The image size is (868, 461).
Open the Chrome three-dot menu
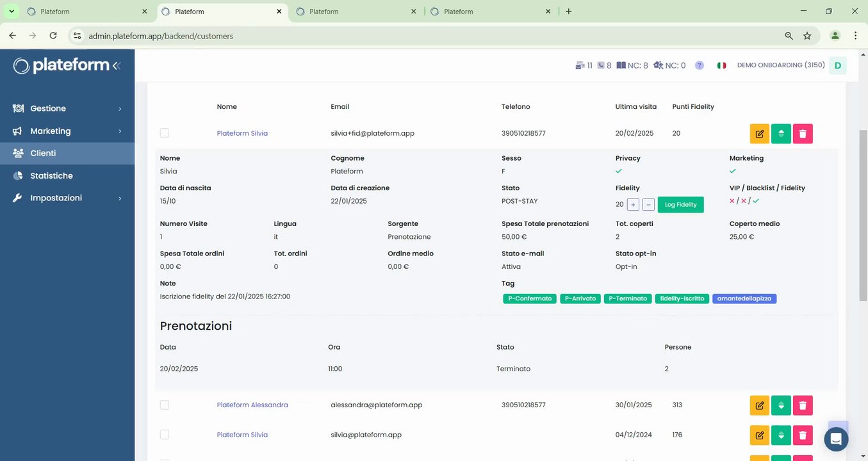coord(855,36)
